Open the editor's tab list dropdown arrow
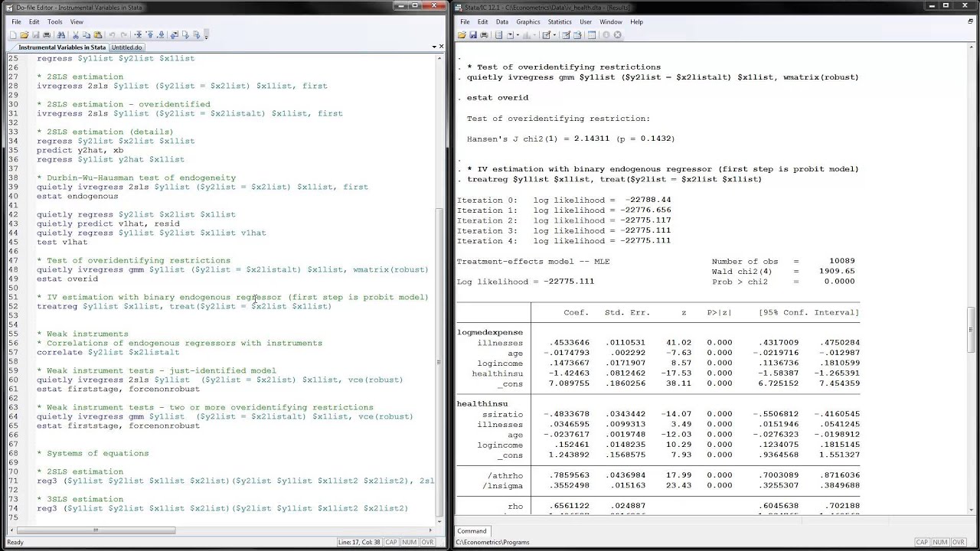The image size is (980, 551). 433,47
